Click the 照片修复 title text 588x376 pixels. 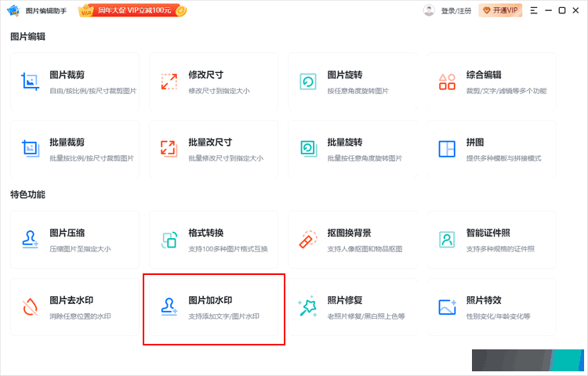(345, 300)
